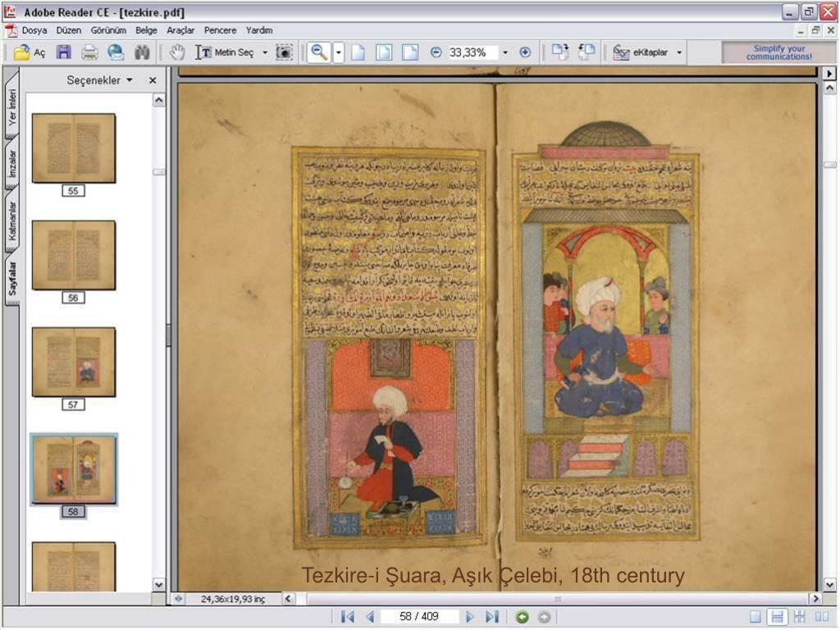840x630 pixels.
Task: Select page 56 thumbnail
Action: point(73,256)
